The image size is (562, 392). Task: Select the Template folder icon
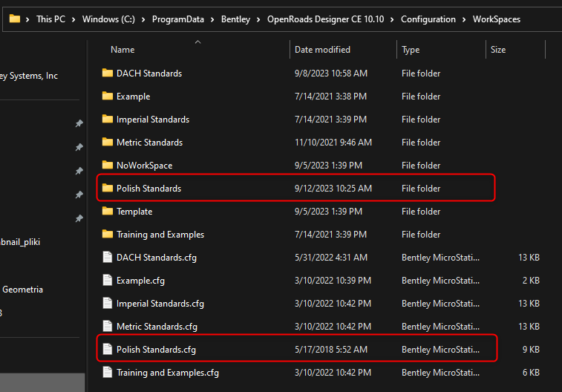pyautogui.click(x=108, y=211)
